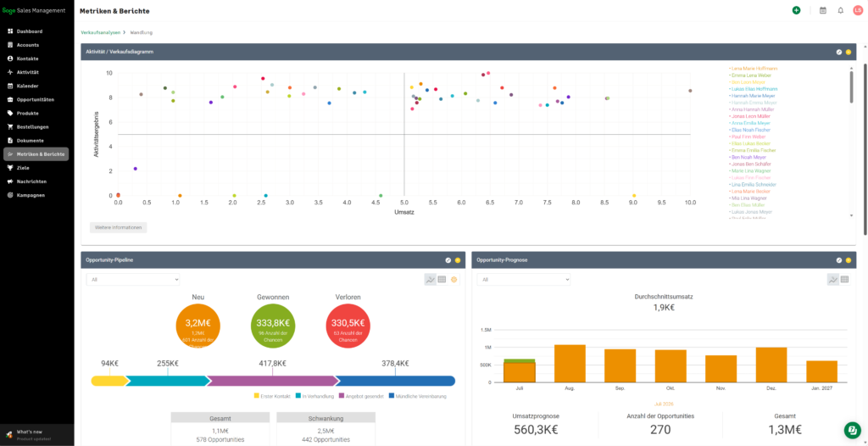
Task: Open the Opportunity-Prognose All dropdown
Action: pos(524,280)
